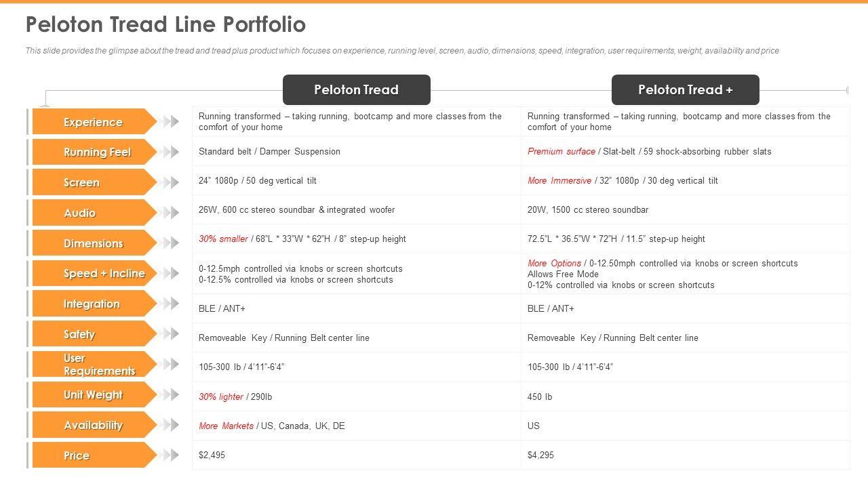Viewport: 868px width, 488px height.
Task: Click the Peloton Tread Line Portfolio title
Action: [165, 24]
